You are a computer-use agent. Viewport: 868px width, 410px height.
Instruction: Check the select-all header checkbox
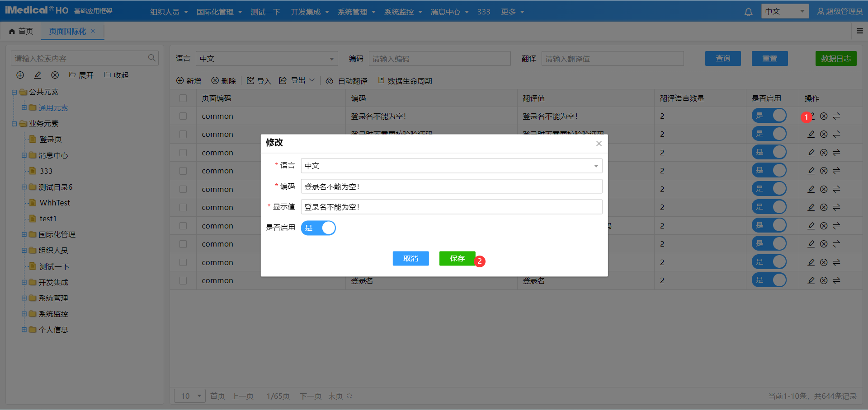(183, 98)
